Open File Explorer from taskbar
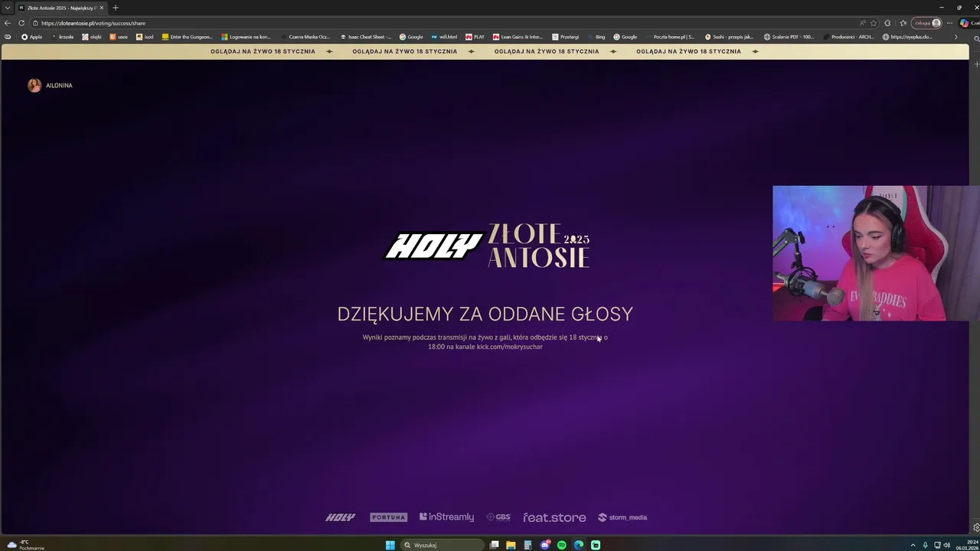980x551 pixels. coord(511,545)
